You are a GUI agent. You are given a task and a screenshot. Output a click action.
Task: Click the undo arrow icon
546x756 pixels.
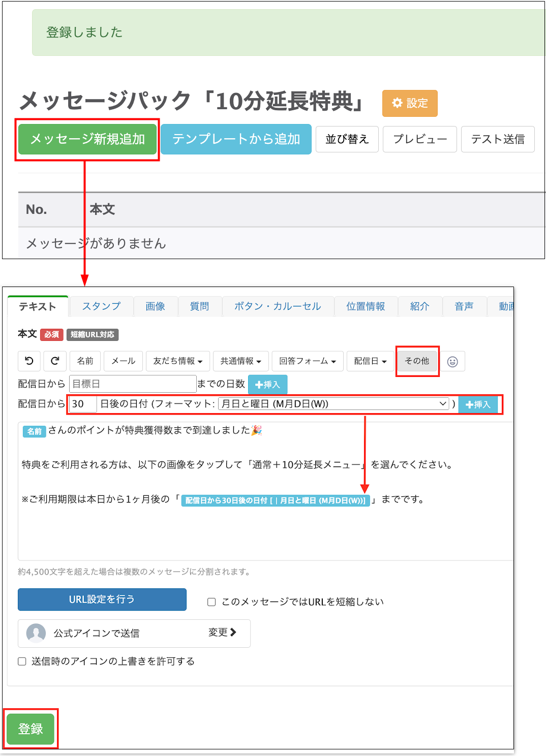(x=29, y=361)
